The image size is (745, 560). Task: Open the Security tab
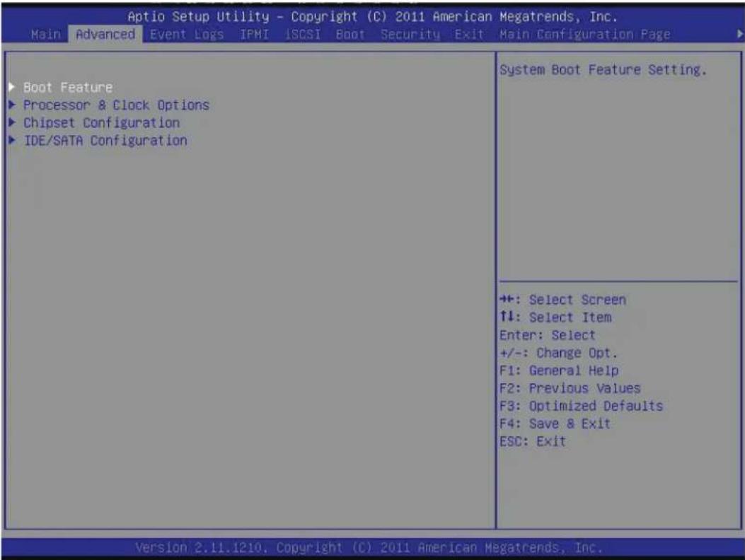coord(410,35)
